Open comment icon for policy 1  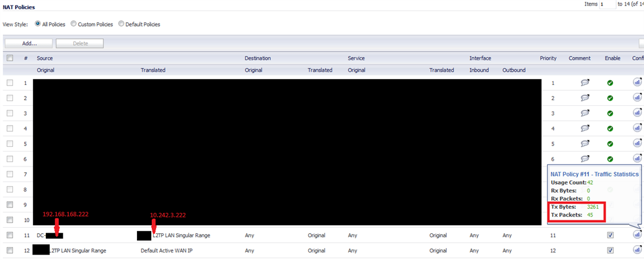coord(585,83)
